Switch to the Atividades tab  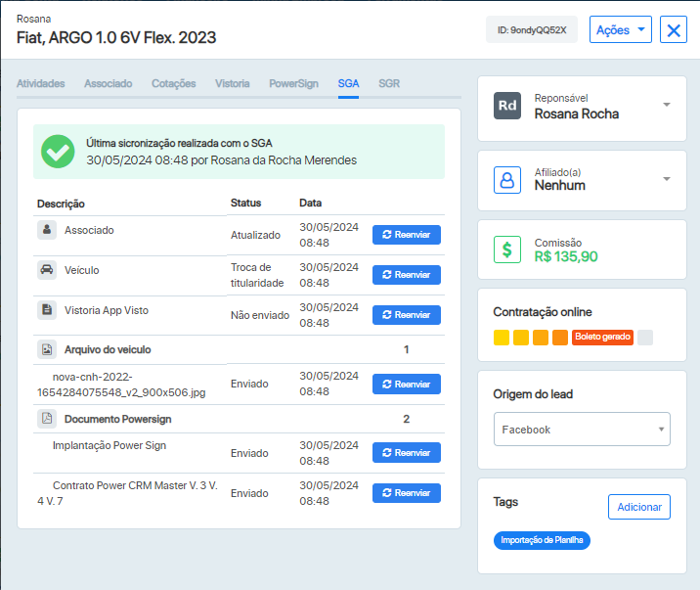[x=41, y=83]
